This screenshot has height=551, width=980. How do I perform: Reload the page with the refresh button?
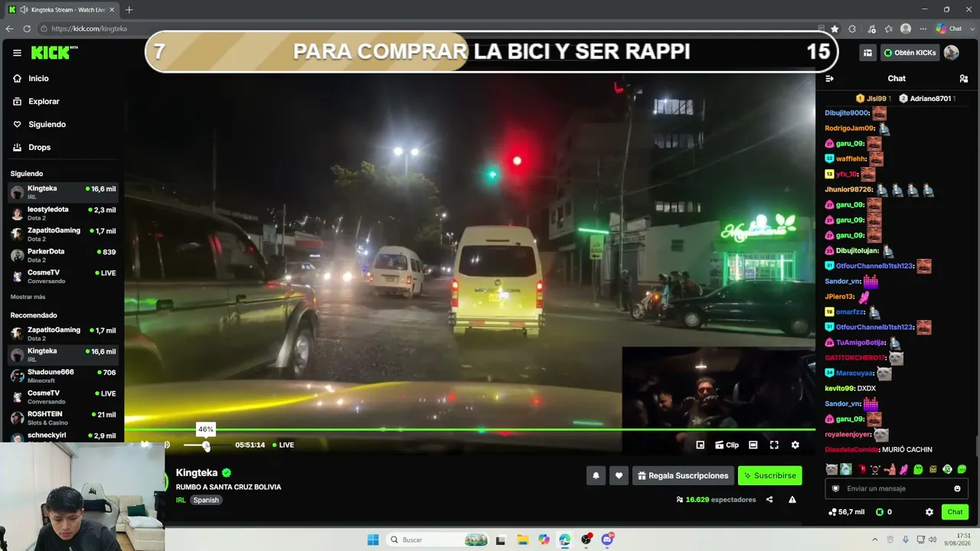[x=27, y=28]
